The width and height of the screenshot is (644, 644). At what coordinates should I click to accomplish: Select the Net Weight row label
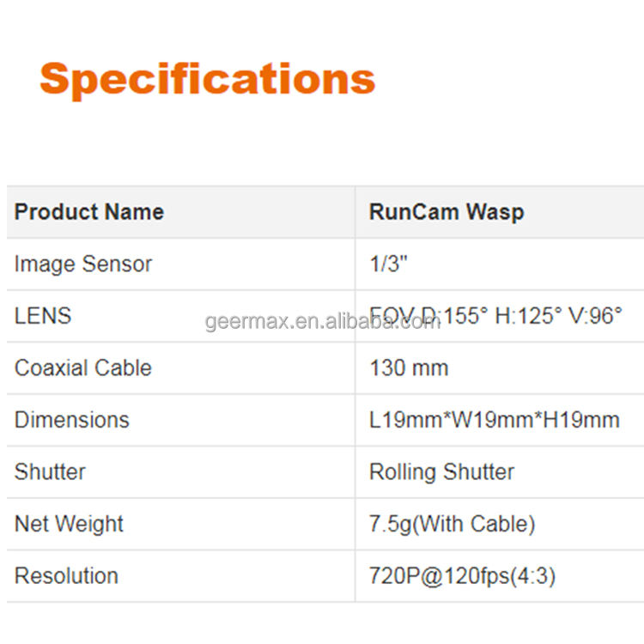click(69, 524)
